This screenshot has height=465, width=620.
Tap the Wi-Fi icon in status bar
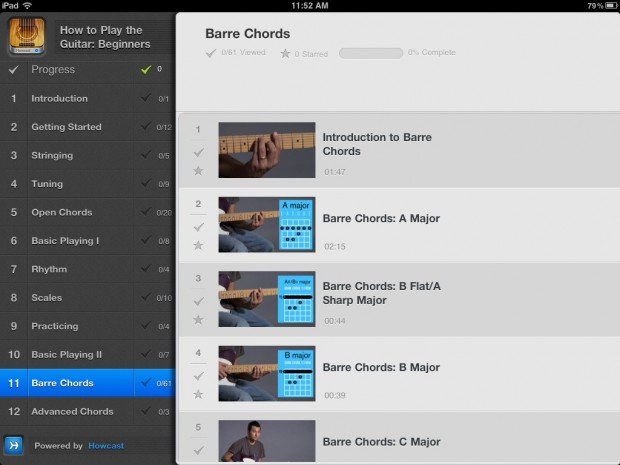click(27, 6)
